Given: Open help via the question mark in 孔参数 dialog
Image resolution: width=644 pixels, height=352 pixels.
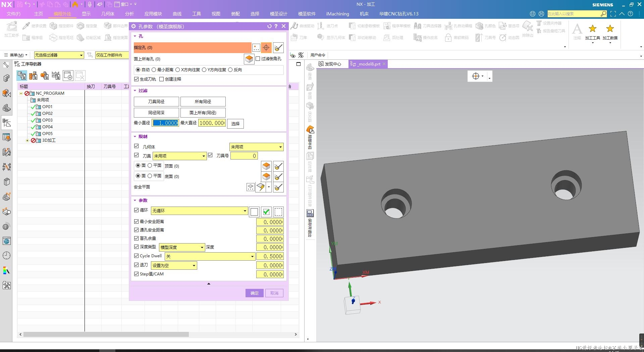Looking at the screenshot, I should click(x=276, y=26).
